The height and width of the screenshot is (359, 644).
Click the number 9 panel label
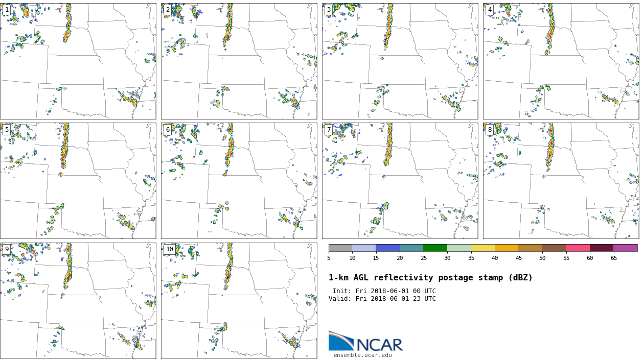coord(7,249)
